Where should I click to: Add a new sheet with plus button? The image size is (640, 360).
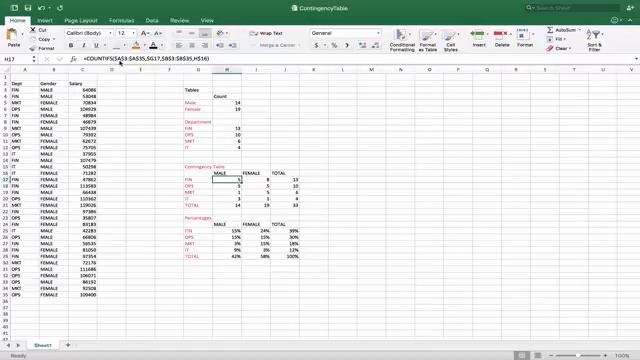68,345
